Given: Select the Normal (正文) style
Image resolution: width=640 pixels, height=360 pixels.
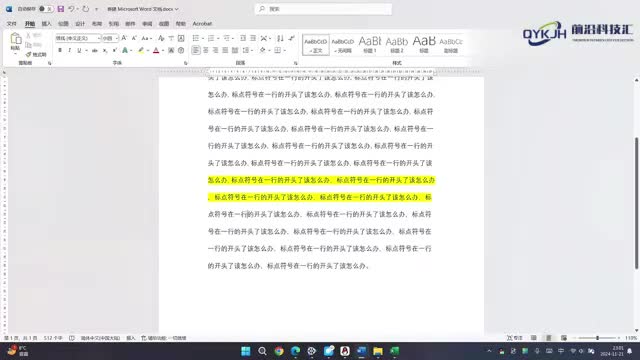Looking at the screenshot, I should point(316,45).
